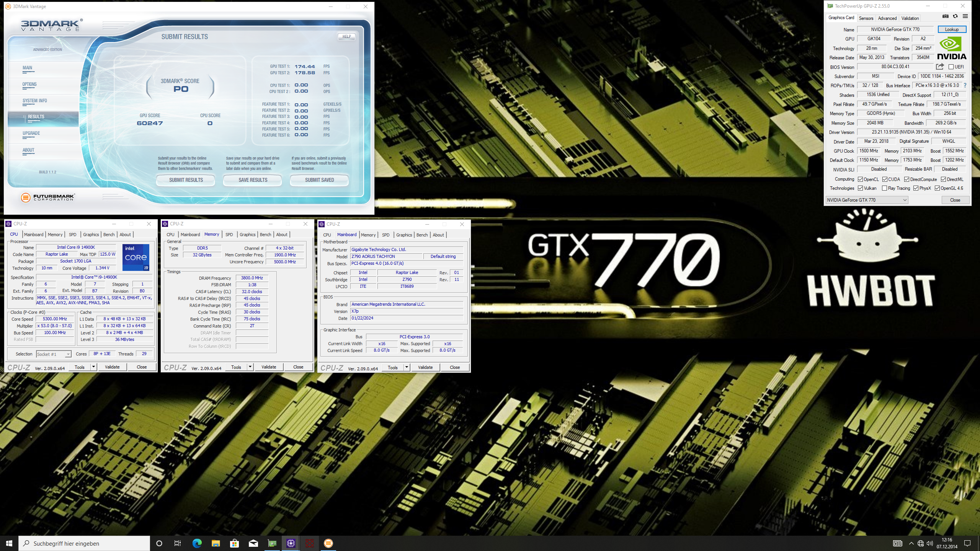Viewport: 980px width, 551px height.
Task: Click the Windows search input box
Action: coord(84,543)
